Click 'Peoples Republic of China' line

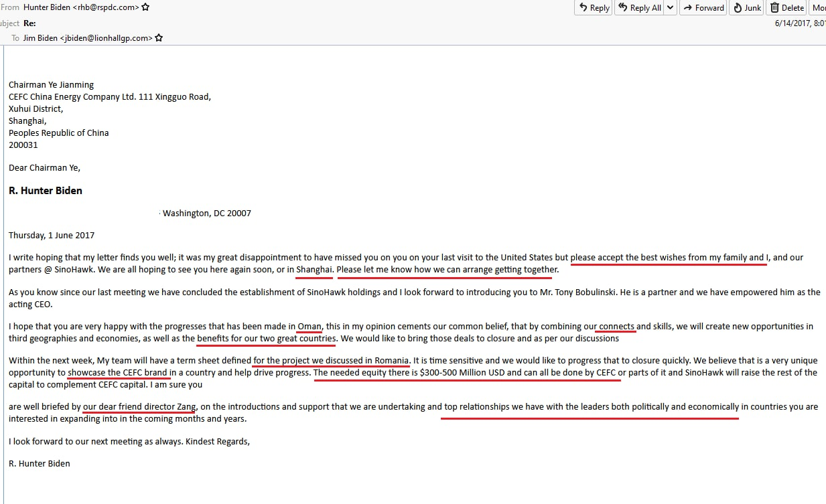(x=59, y=133)
